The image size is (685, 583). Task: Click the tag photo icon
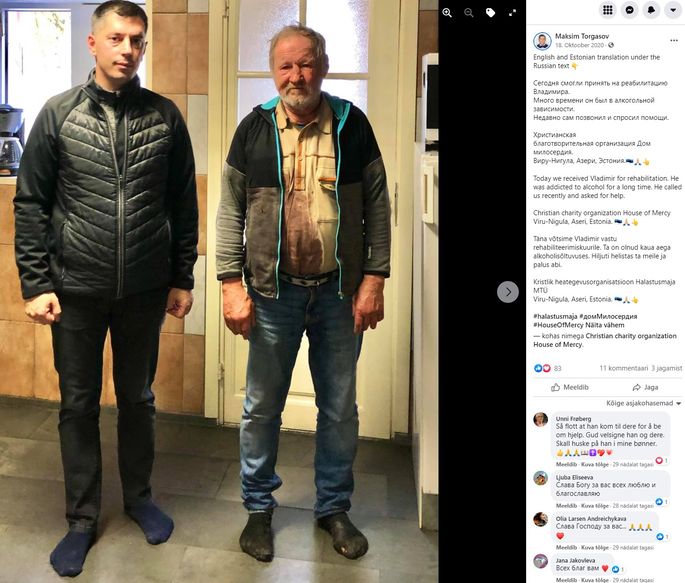491,13
